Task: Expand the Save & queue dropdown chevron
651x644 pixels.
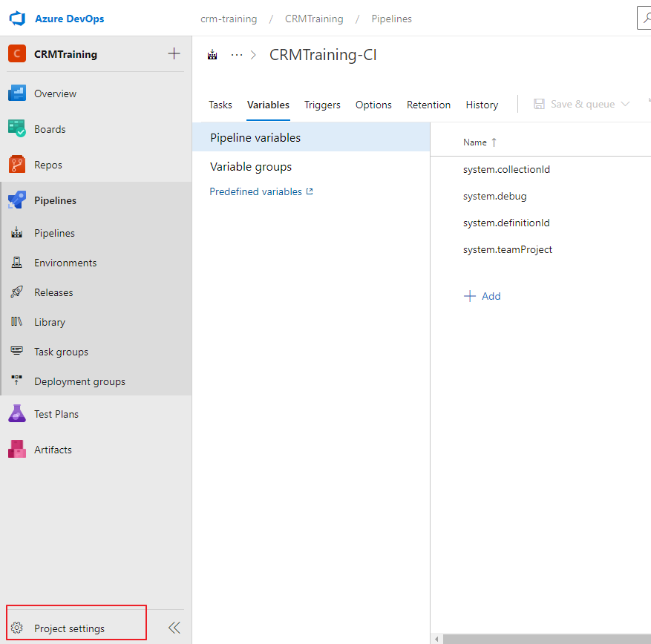Action: coord(625,104)
